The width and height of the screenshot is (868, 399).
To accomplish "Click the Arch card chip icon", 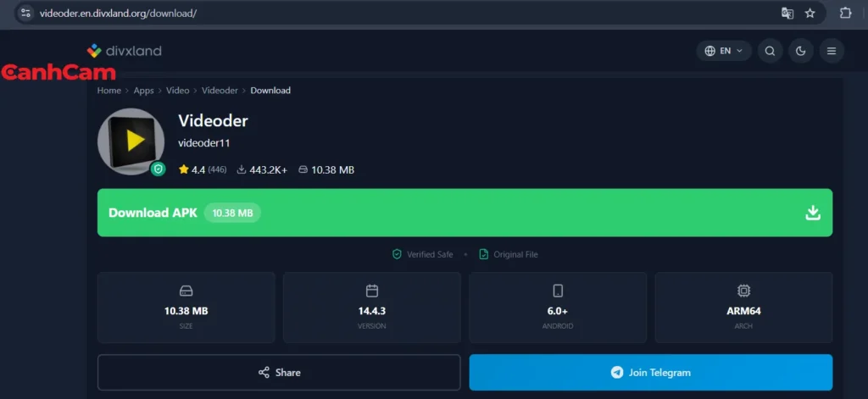I will pyautogui.click(x=743, y=291).
